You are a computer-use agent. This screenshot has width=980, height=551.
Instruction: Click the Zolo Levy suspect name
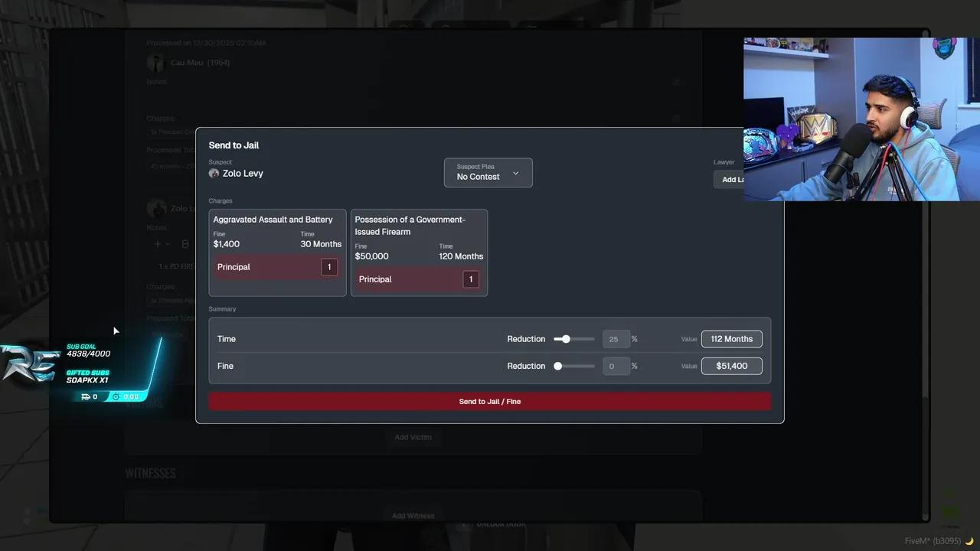click(x=243, y=174)
